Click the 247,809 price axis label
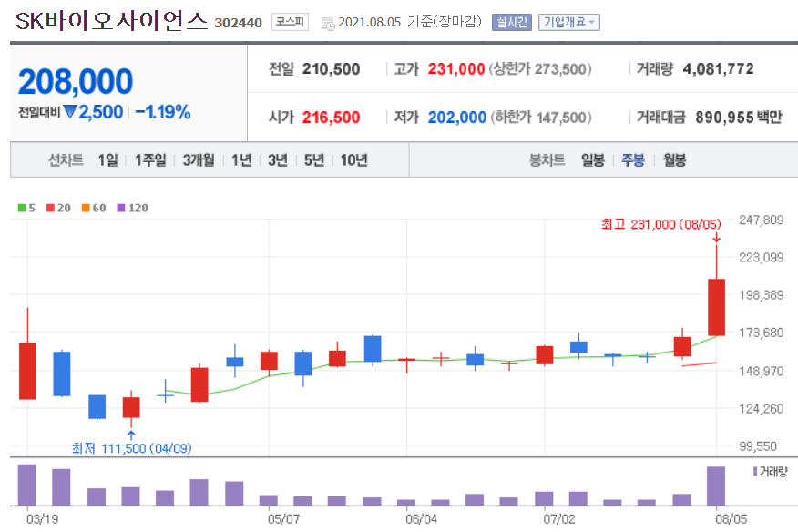Image resolution: width=798 pixels, height=532 pixels. 762,220
